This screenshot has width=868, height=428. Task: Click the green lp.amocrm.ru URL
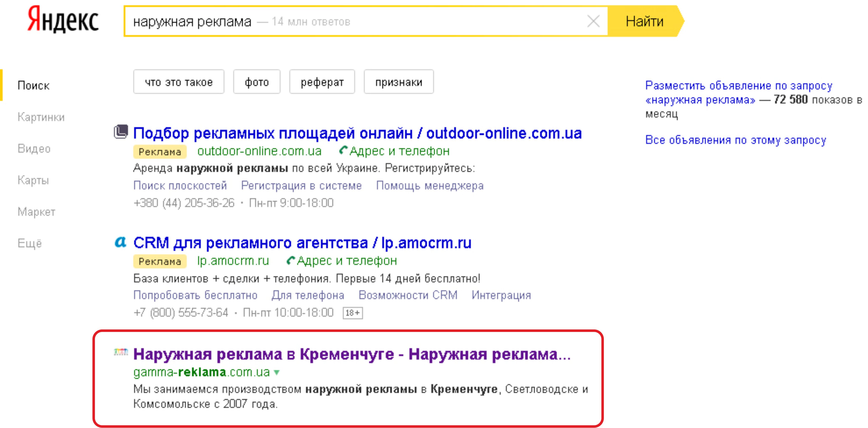(x=233, y=260)
